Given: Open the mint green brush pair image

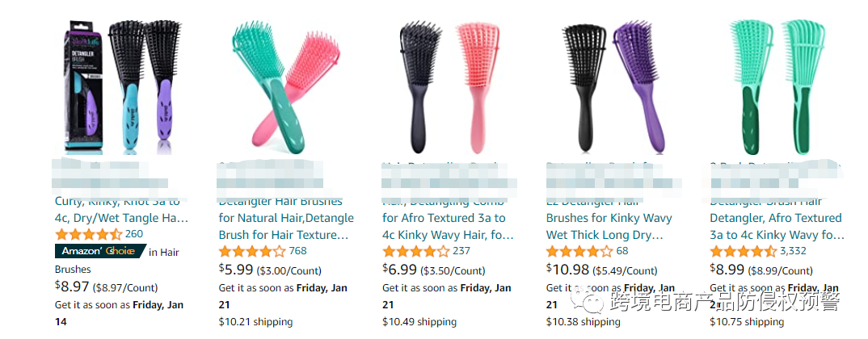Looking at the screenshot, I should (x=777, y=87).
